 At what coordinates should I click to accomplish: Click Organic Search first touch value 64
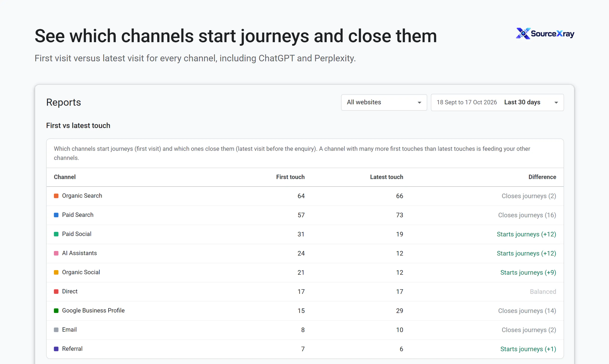pyautogui.click(x=301, y=196)
